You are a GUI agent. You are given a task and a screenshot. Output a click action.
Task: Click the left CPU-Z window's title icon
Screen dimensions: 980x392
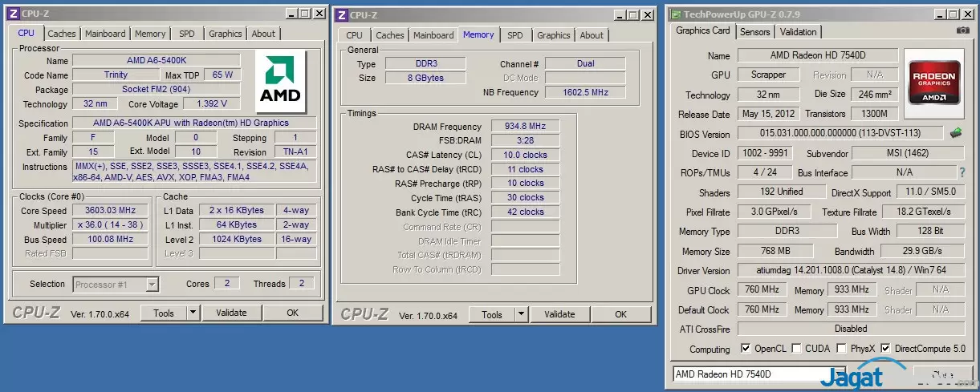(14, 14)
